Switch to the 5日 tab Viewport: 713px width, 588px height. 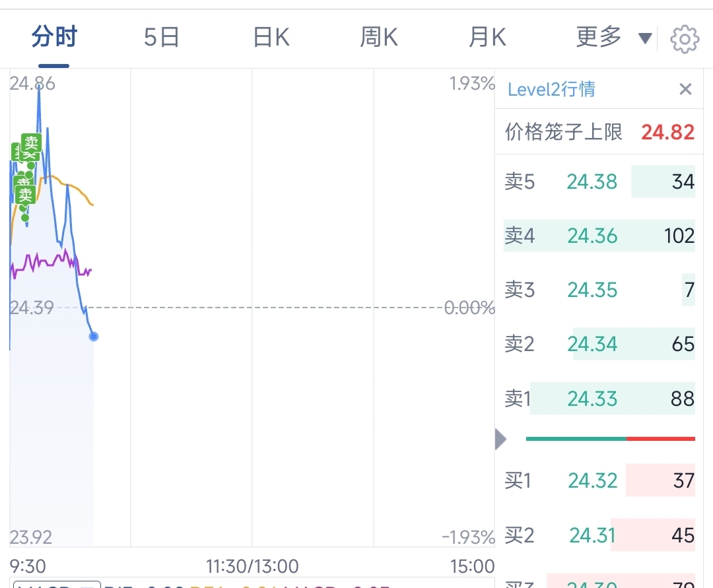click(162, 37)
